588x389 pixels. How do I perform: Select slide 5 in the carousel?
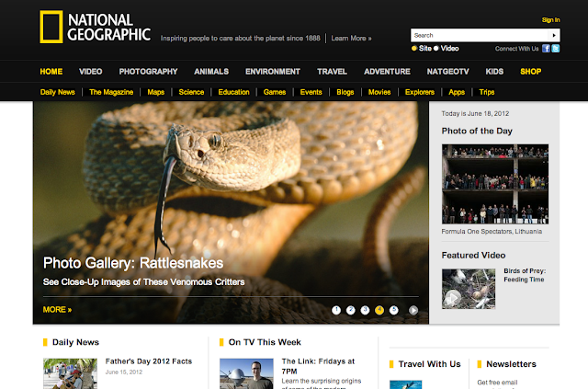click(394, 310)
